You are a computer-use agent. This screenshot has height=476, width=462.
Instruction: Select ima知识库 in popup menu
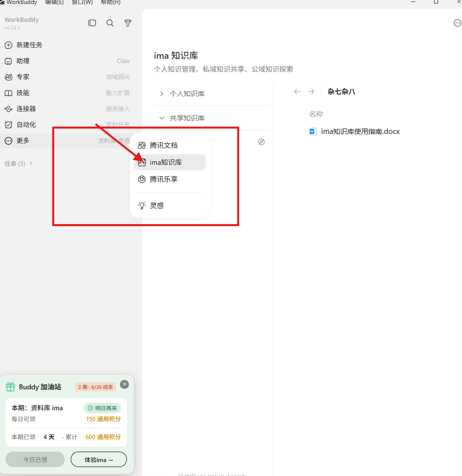coord(170,162)
